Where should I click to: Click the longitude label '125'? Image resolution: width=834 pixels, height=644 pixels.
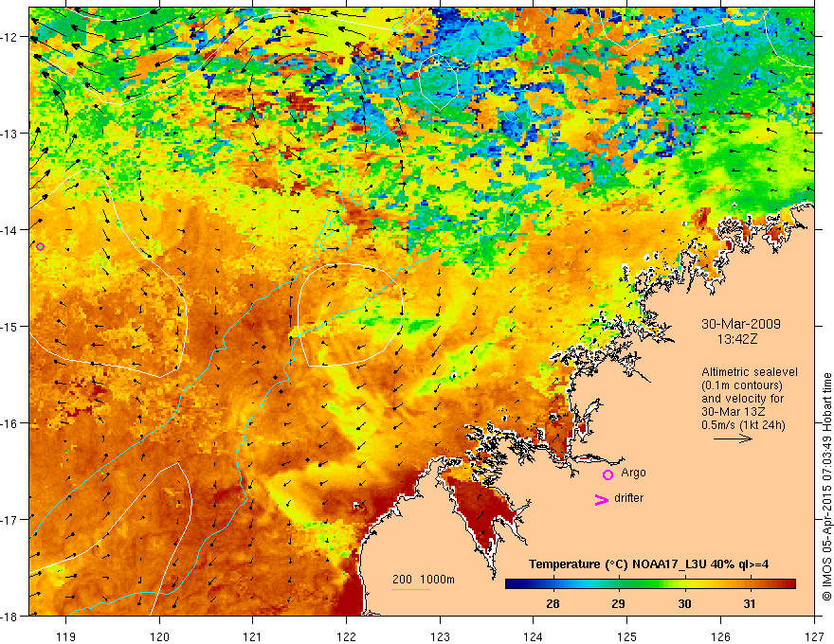[627, 636]
